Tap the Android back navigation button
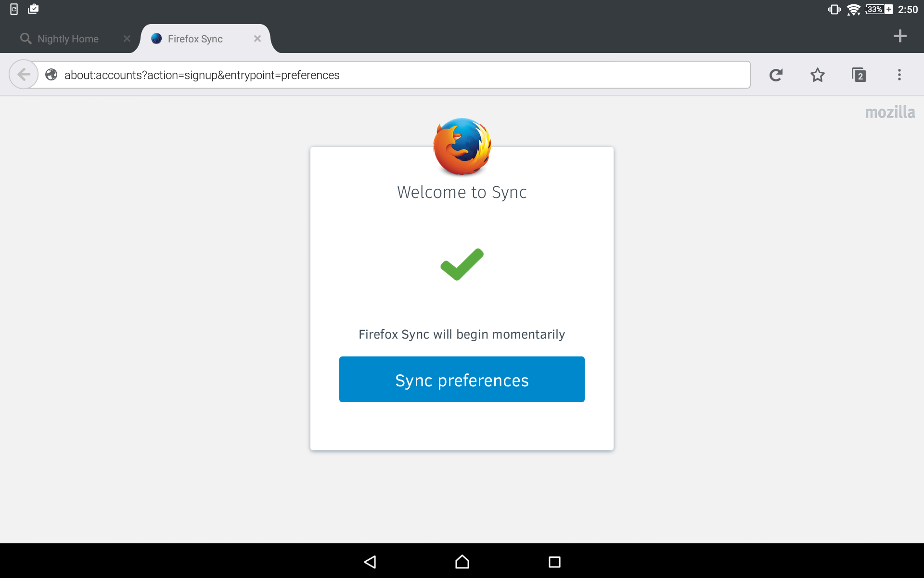This screenshot has width=924, height=578. click(x=370, y=562)
